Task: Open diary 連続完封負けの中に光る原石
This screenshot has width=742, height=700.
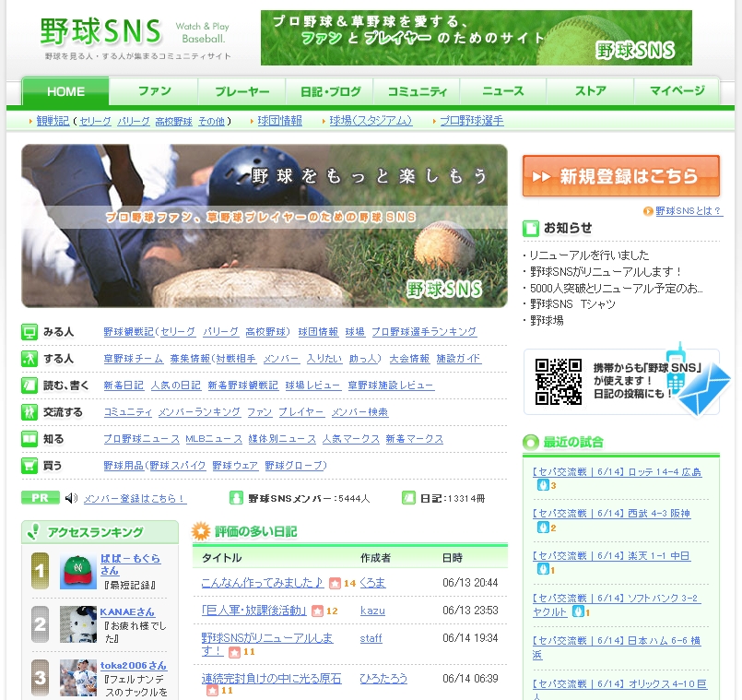Action: (271, 679)
